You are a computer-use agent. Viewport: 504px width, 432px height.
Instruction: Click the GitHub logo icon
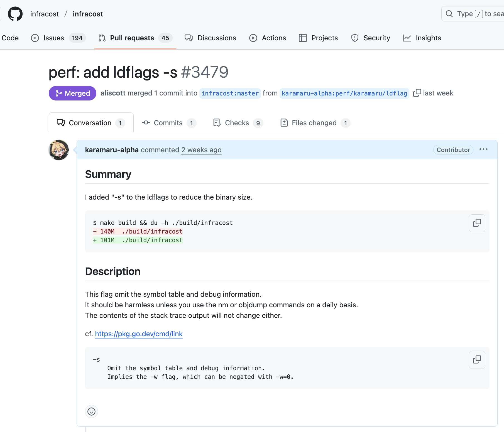(15, 14)
